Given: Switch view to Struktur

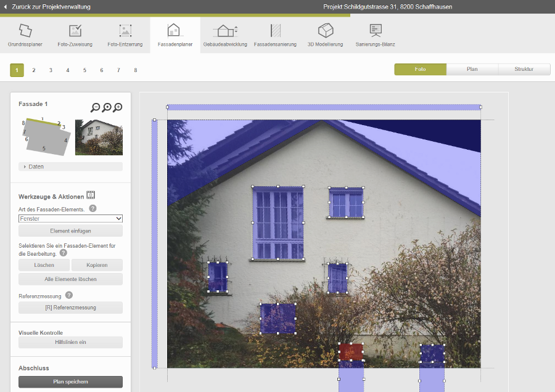Looking at the screenshot, I should tap(524, 69).
